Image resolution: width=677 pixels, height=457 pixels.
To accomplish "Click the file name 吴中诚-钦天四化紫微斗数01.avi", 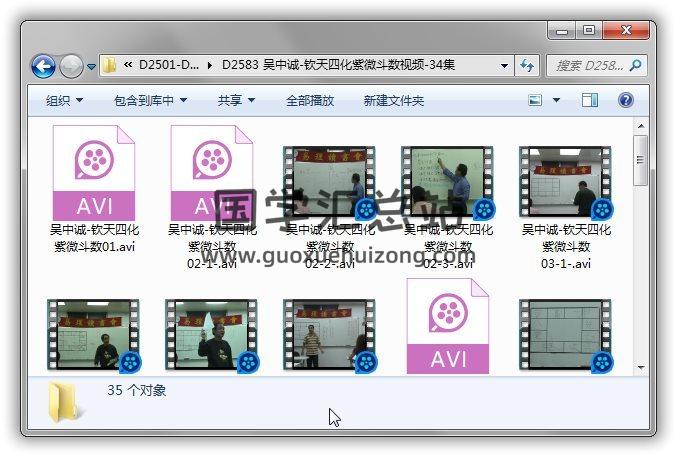I will 94,238.
